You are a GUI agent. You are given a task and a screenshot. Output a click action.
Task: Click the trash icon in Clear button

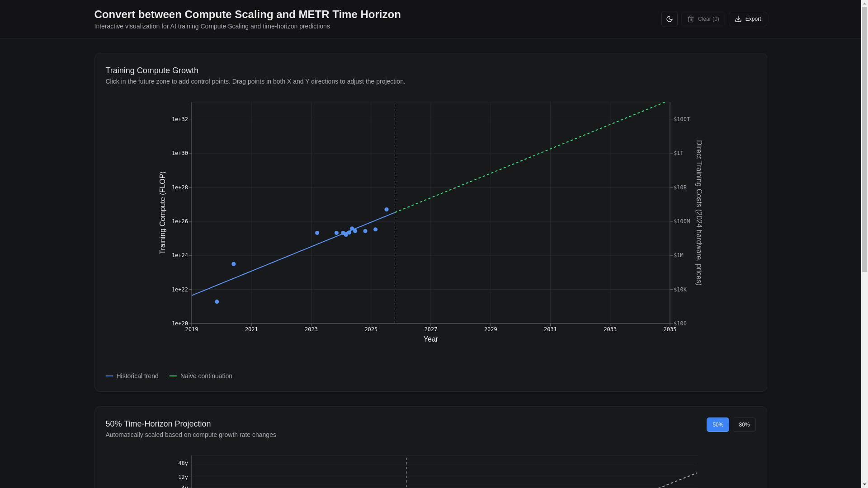[690, 19]
